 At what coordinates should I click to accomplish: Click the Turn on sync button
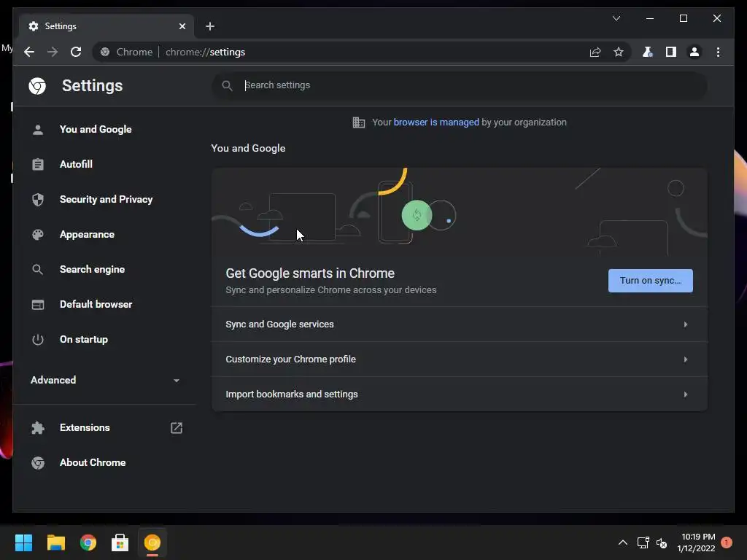click(650, 281)
